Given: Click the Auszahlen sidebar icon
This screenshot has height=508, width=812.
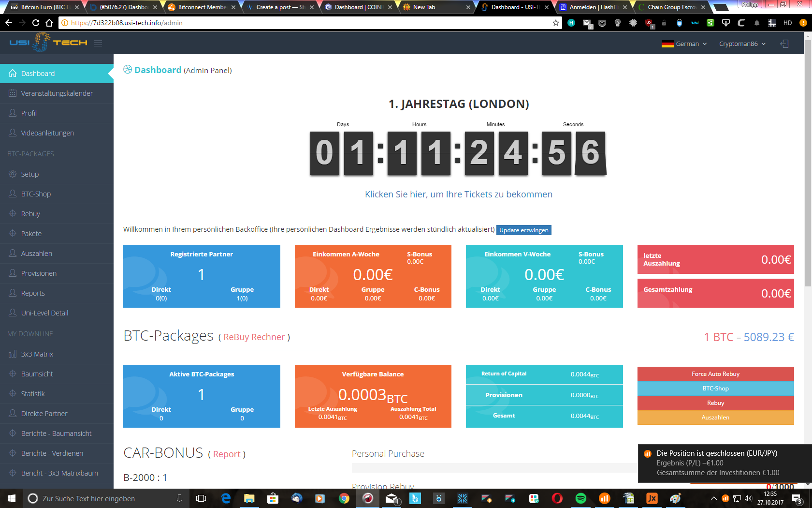Looking at the screenshot, I should pyautogui.click(x=13, y=253).
